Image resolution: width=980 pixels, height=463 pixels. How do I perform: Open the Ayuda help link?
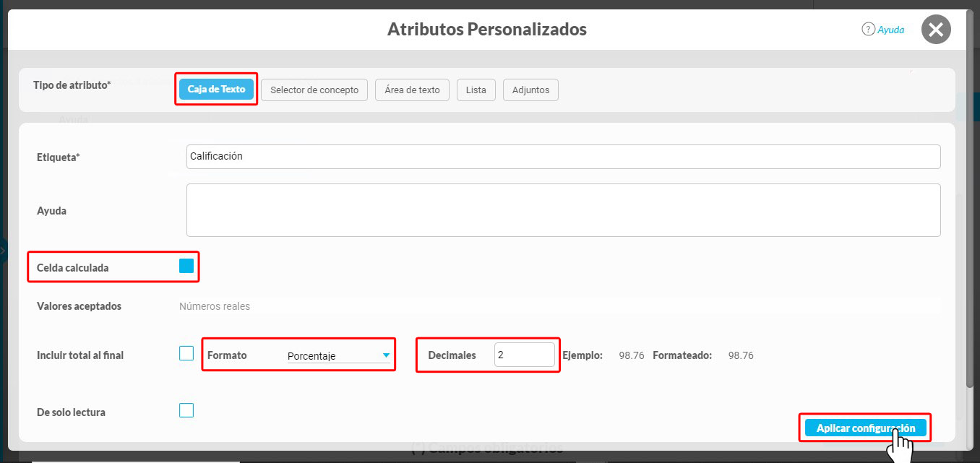(890, 30)
